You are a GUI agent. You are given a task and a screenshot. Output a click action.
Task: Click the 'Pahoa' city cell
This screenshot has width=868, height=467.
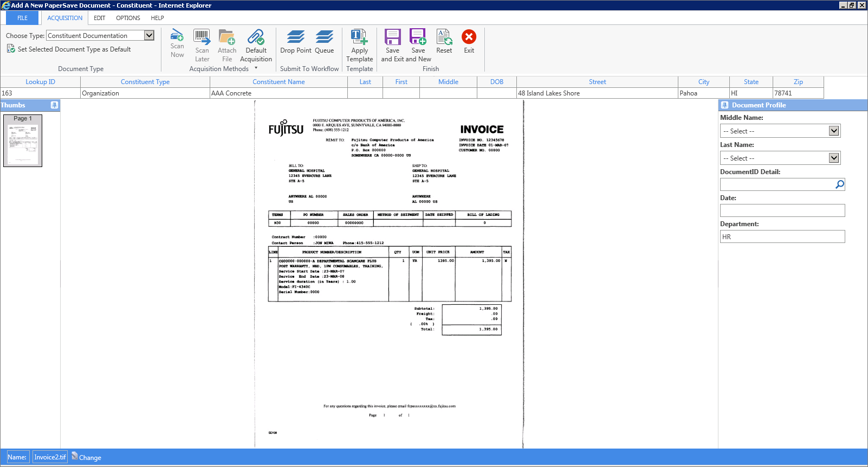[x=704, y=93]
